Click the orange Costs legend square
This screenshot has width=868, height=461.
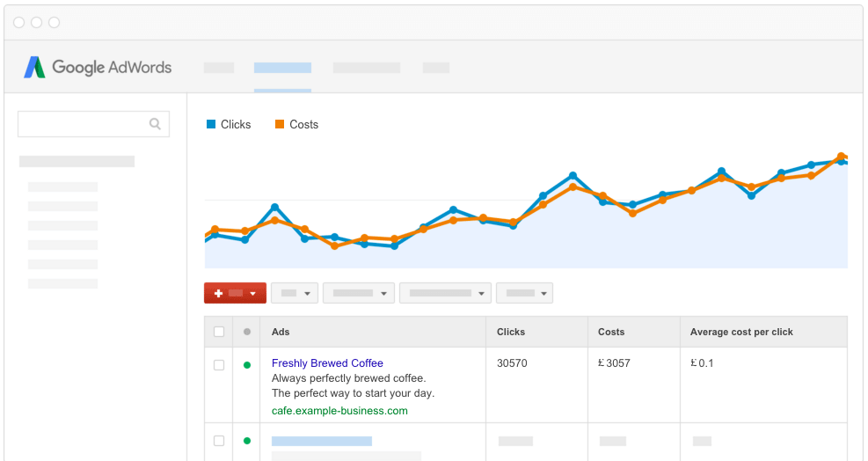280,124
